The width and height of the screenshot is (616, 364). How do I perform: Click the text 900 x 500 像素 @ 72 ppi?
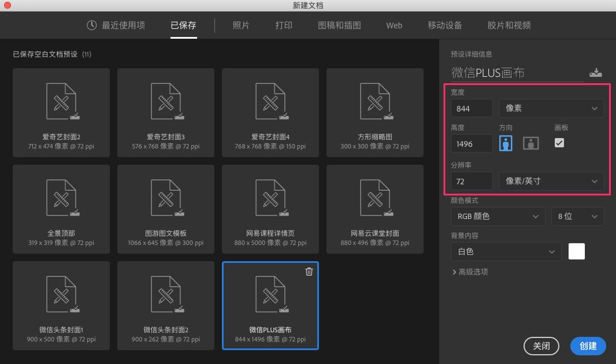[x=61, y=339]
